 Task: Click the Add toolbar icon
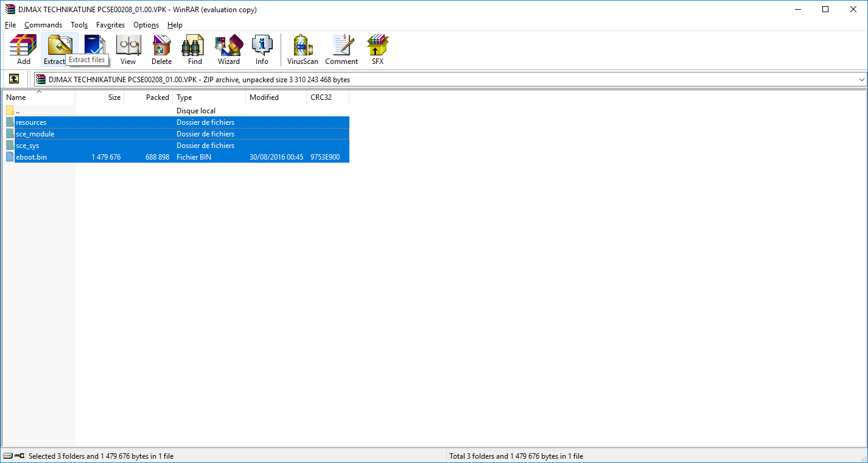(24, 49)
